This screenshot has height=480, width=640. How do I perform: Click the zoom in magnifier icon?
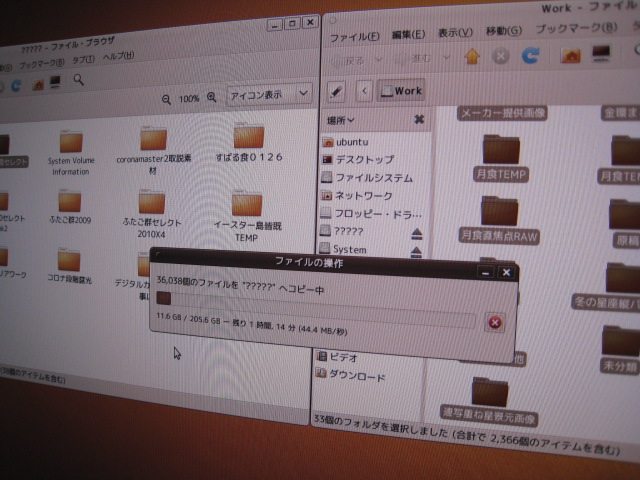click(212, 98)
